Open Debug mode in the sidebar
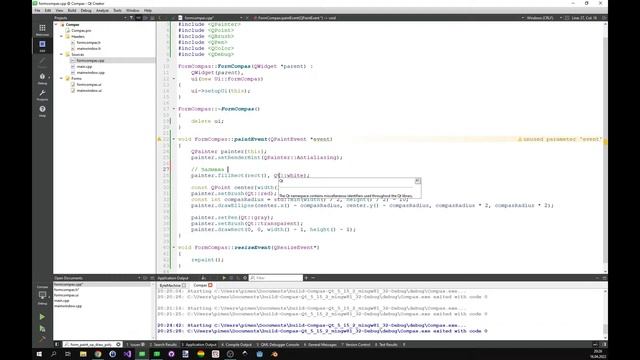This screenshot has width=640, height=360. click(42, 78)
